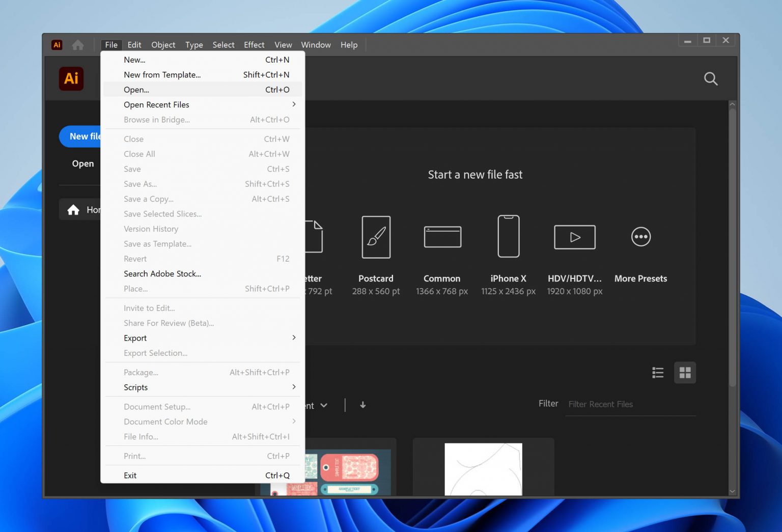Click the home icon in the title bar

tap(78, 45)
